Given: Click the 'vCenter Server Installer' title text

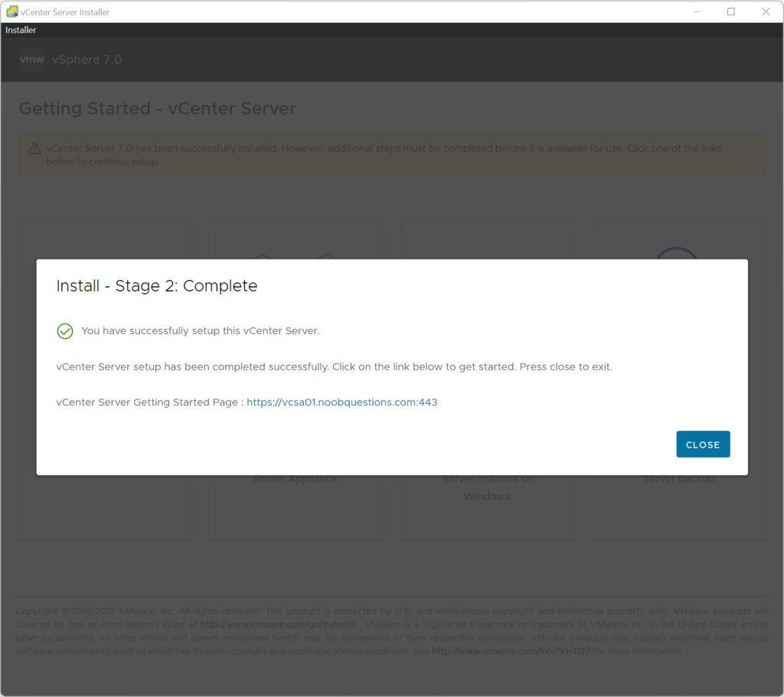Looking at the screenshot, I should click(x=65, y=12).
